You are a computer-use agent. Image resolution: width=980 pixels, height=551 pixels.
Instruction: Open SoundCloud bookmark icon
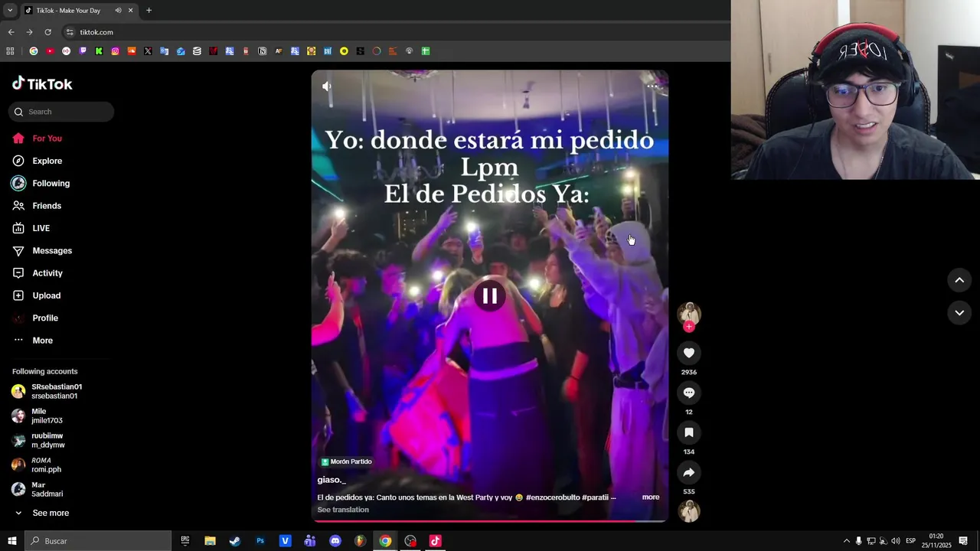click(x=132, y=51)
